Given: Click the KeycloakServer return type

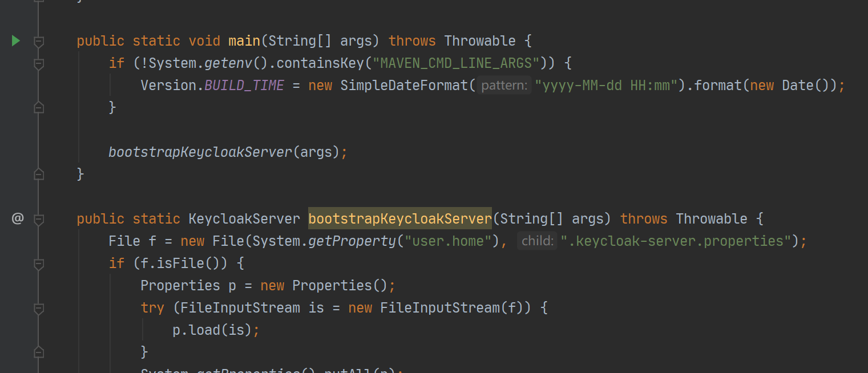Looking at the screenshot, I should [244, 218].
